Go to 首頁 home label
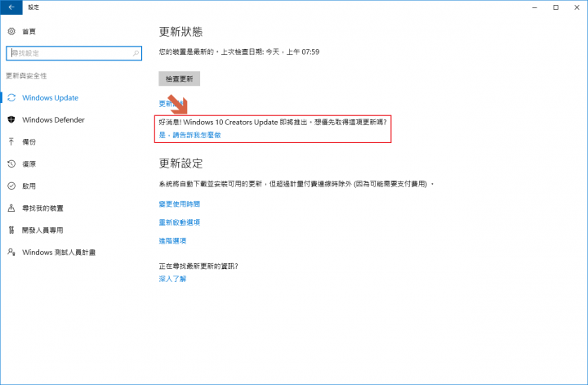 point(29,31)
